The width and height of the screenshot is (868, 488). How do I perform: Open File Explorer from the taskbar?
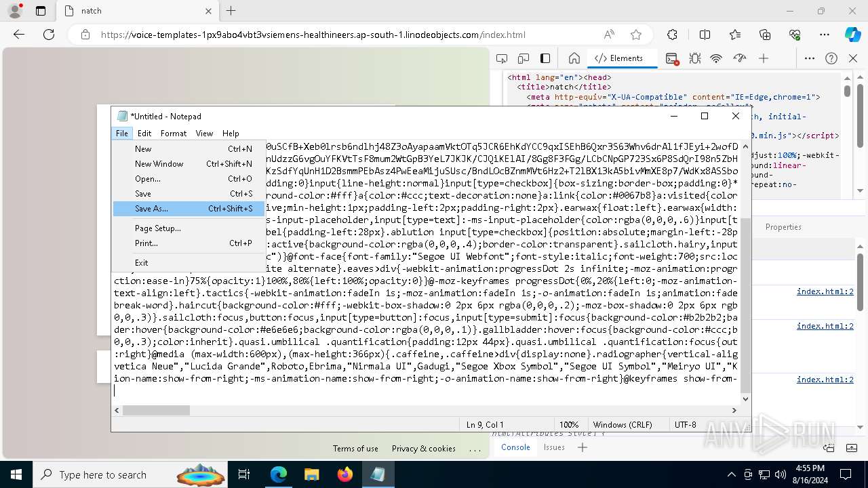pos(311,474)
